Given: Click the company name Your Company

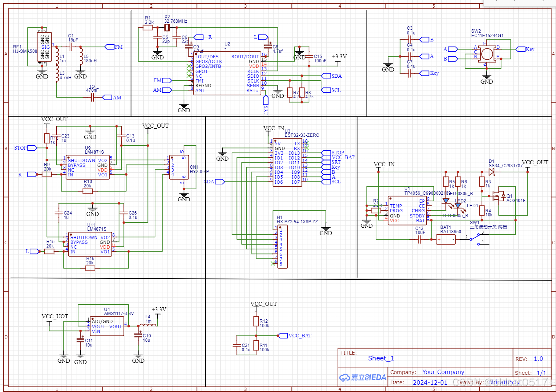Looking at the screenshot, I should coord(443,372).
